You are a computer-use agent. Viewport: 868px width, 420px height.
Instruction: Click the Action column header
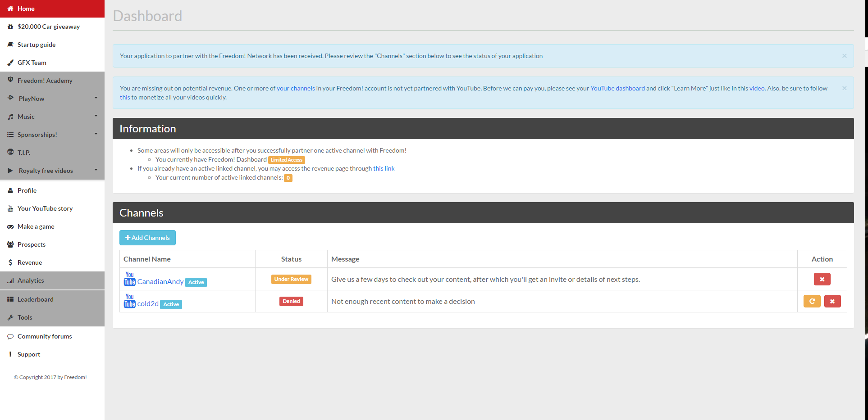click(x=822, y=259)
